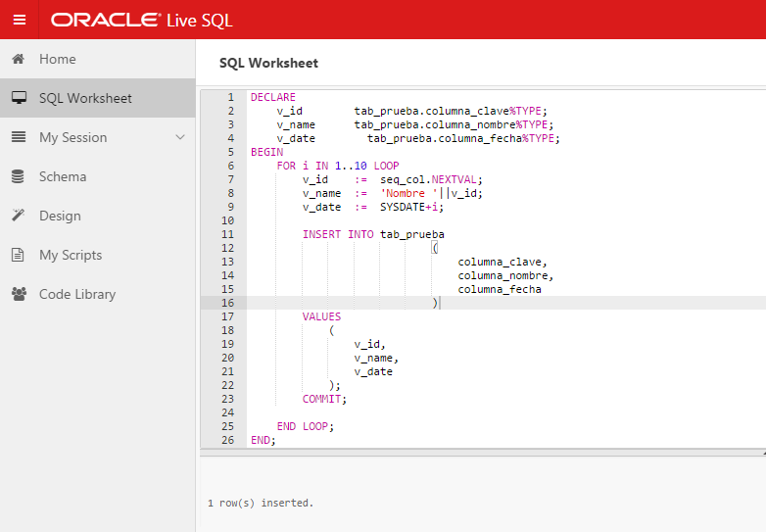The height and width of the screenshot is (532, 766).
Task: Click the Oracle Live SQL logo
Action: click(x=142, y=20)
